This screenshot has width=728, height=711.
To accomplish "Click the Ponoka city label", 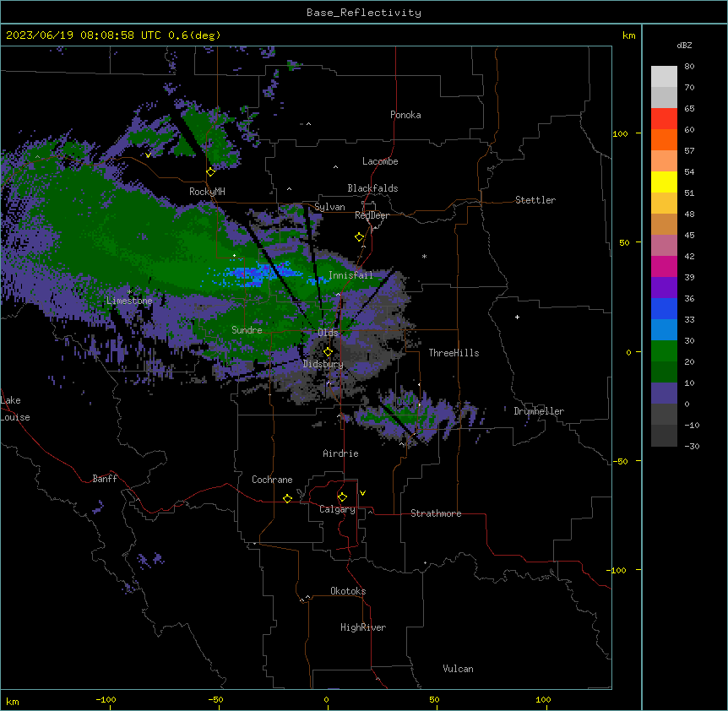I will (x=405, y=115).
